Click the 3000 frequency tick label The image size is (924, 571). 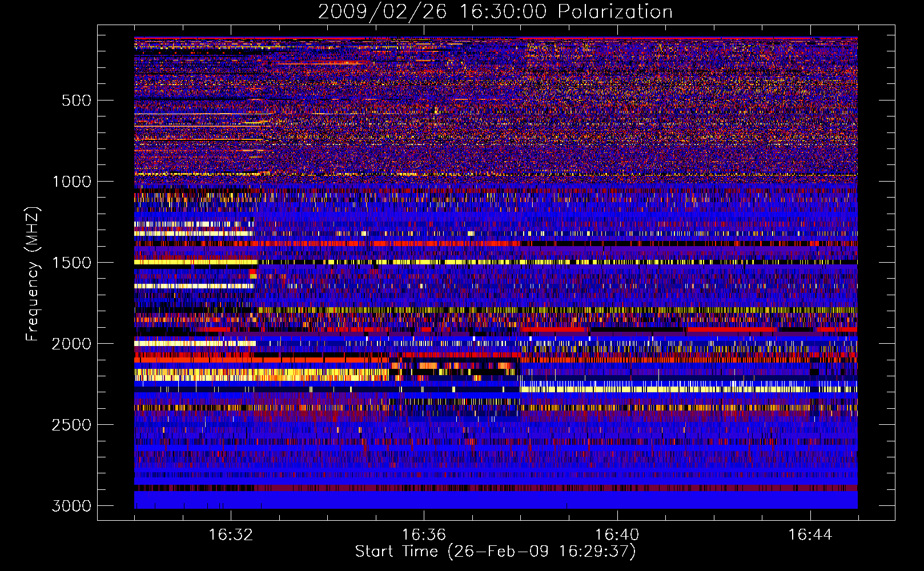point(71,506)
